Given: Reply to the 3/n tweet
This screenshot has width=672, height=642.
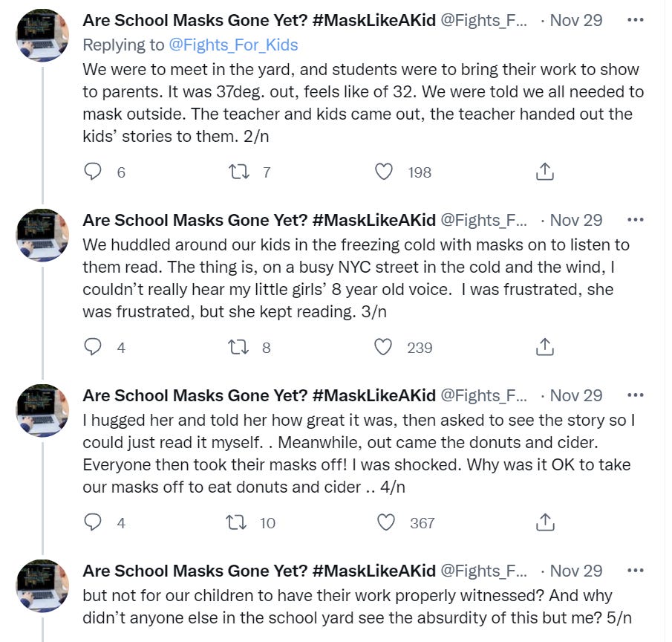Looking at the screenshot, I should 93,347.
